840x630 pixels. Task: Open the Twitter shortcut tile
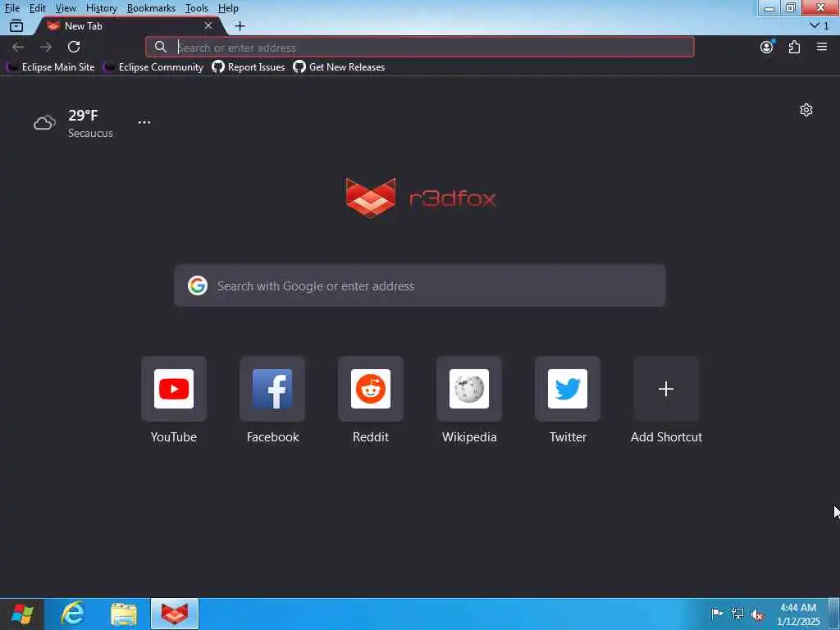[568, 389]
